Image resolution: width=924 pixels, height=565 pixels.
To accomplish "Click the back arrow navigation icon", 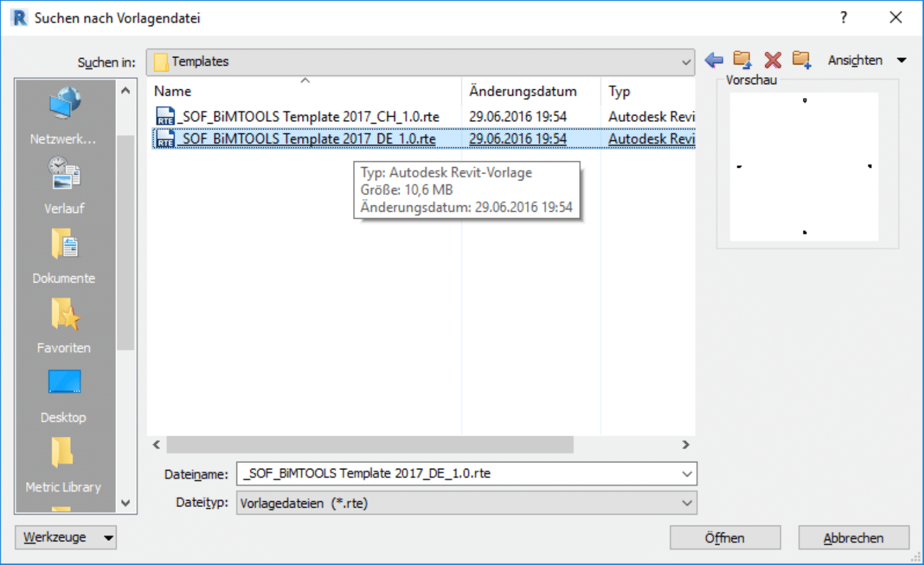I will [x=714, y=61].
